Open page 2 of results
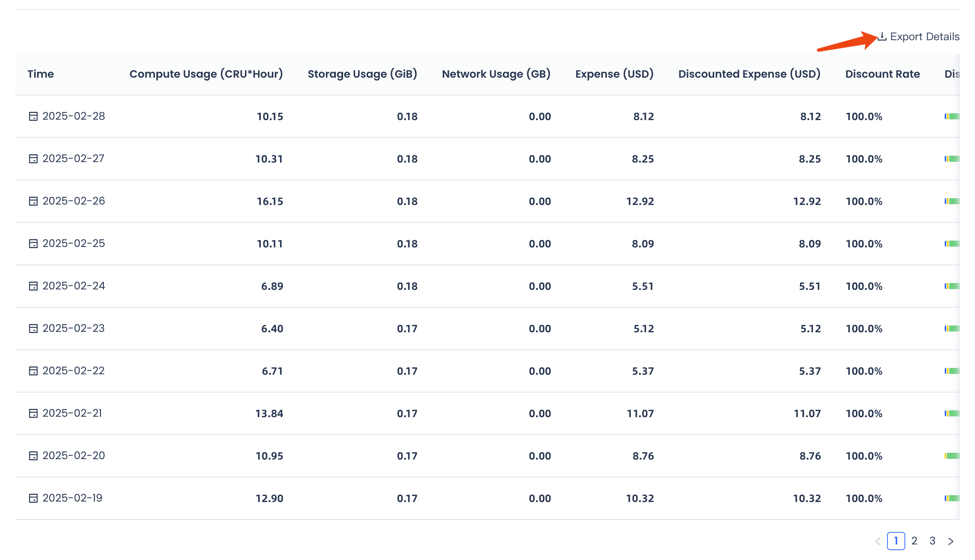 click(914, 541)
